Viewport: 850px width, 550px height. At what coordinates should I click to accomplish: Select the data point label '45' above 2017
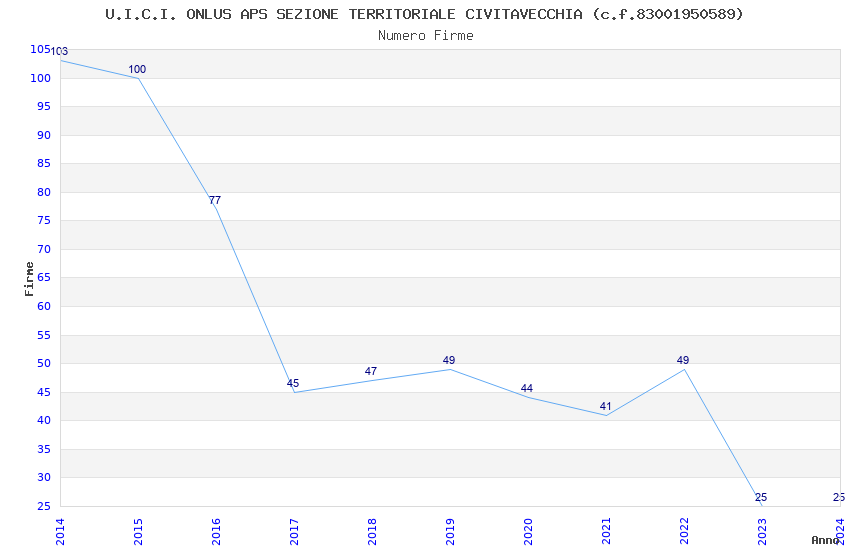(x=293, y=384)
